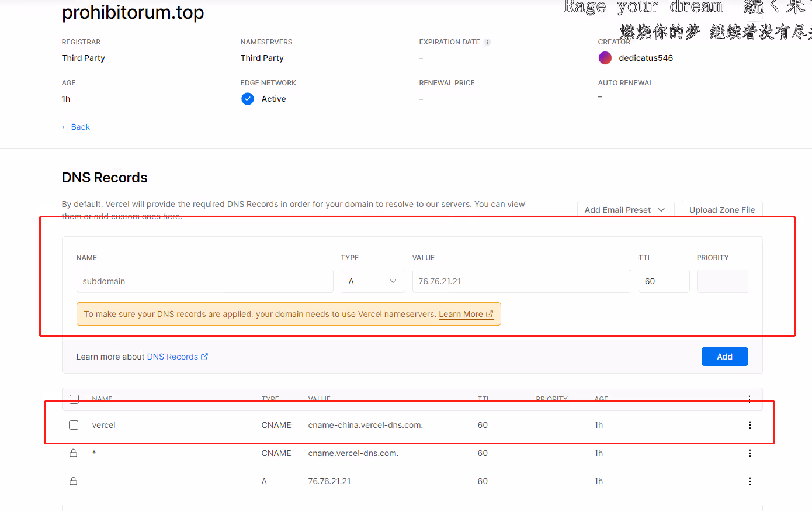Click the vercel record name

pyautogui.click(x=103, y=425)
